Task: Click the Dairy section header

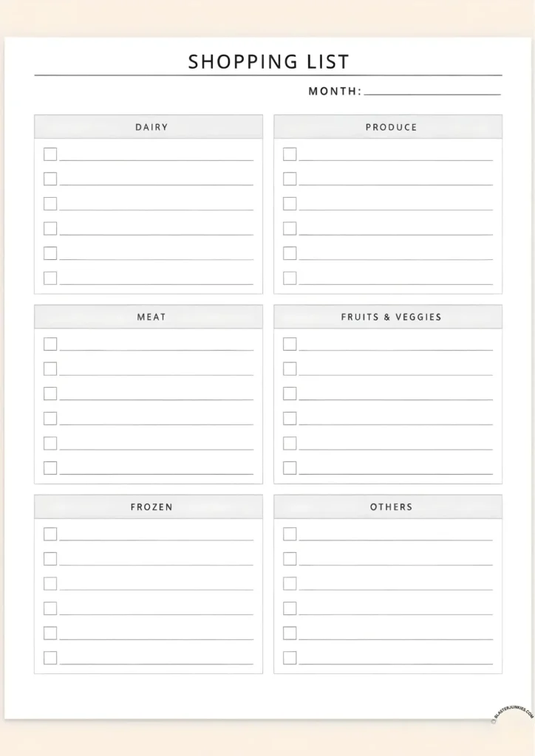Action: [x=151, y=127]
